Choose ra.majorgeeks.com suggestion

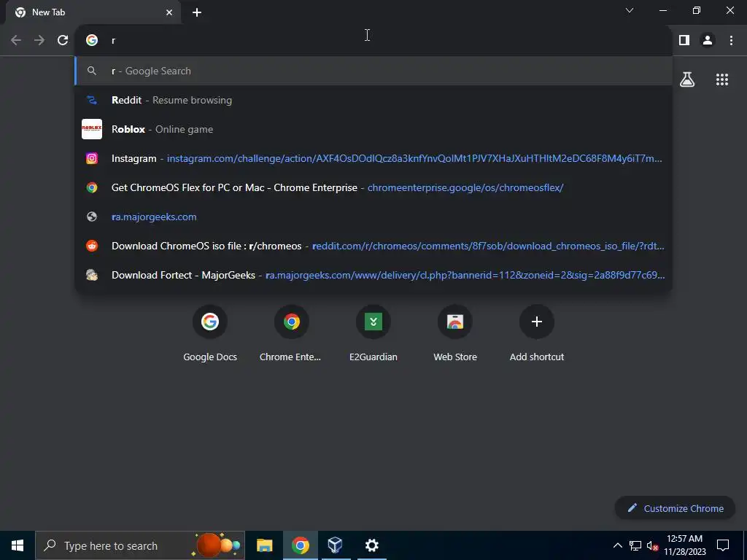pyautogui.click(x=373, y=217)
